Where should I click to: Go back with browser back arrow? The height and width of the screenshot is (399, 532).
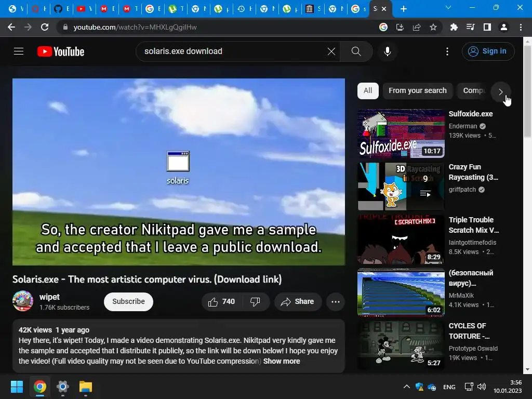pyautogui.click(x=11, y=27)
